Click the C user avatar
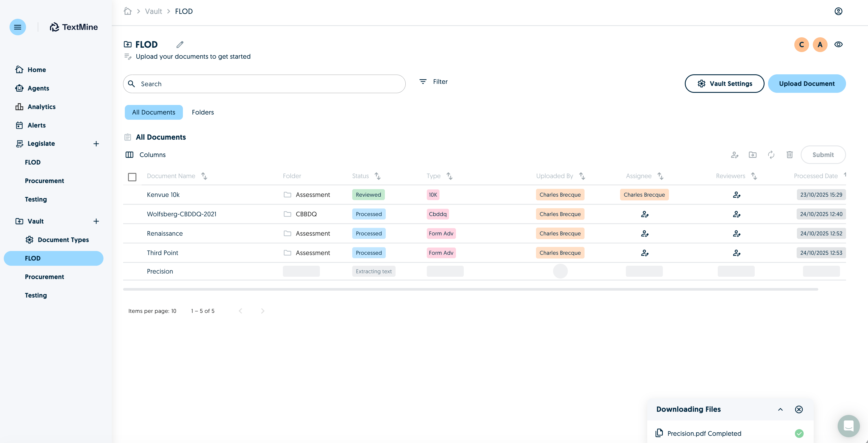The width and height of the screenshot is (868, 443). point(802,45)
